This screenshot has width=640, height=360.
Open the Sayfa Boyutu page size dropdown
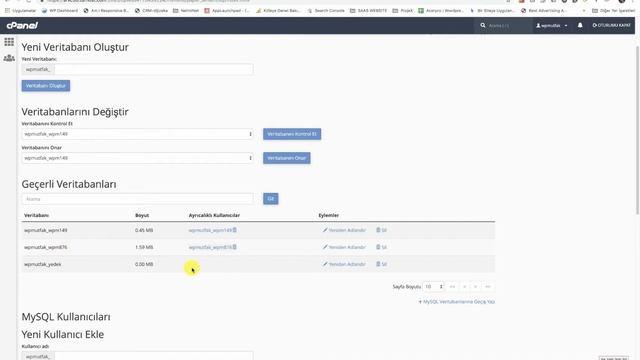point(433,287)
